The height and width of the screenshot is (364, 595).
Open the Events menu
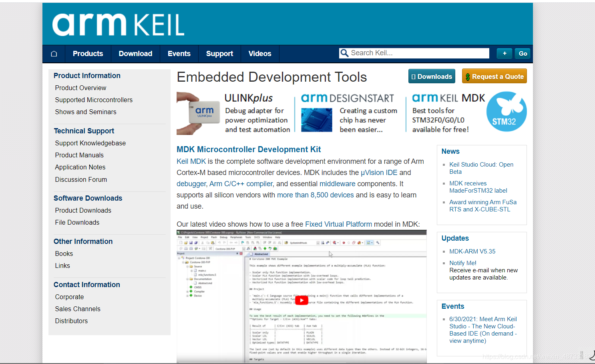click(179, 54)
